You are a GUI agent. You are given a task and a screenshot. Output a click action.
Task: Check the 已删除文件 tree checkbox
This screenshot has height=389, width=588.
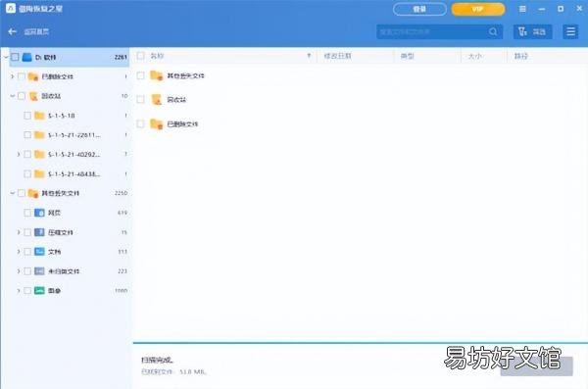pyautogui.click(x=22, y=76)
